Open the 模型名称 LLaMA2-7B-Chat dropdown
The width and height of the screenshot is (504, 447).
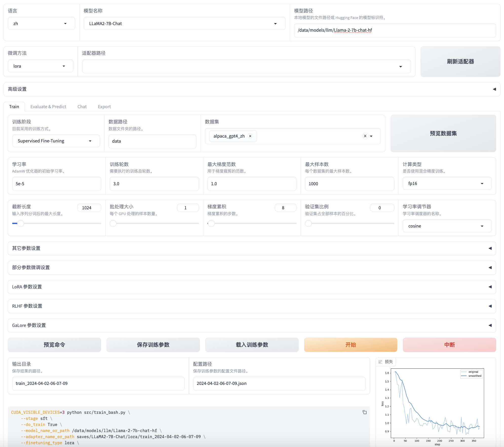pos(184,24)
